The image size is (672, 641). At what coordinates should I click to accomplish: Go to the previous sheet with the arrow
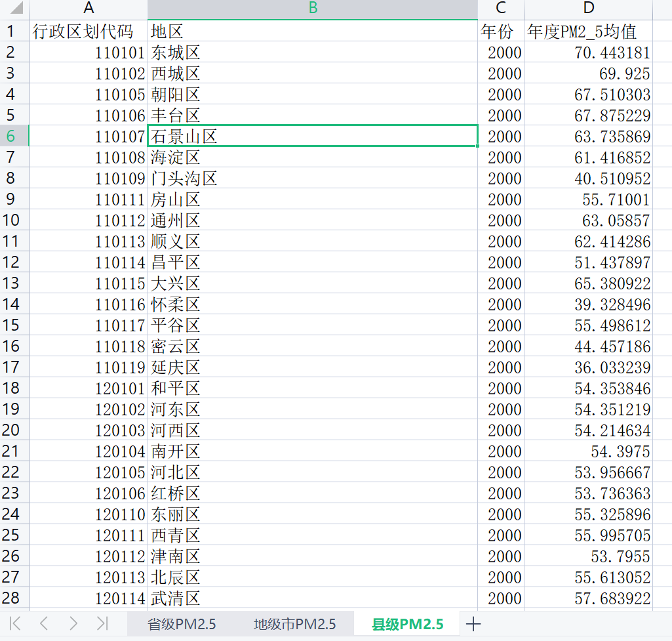tap(43, 623)
